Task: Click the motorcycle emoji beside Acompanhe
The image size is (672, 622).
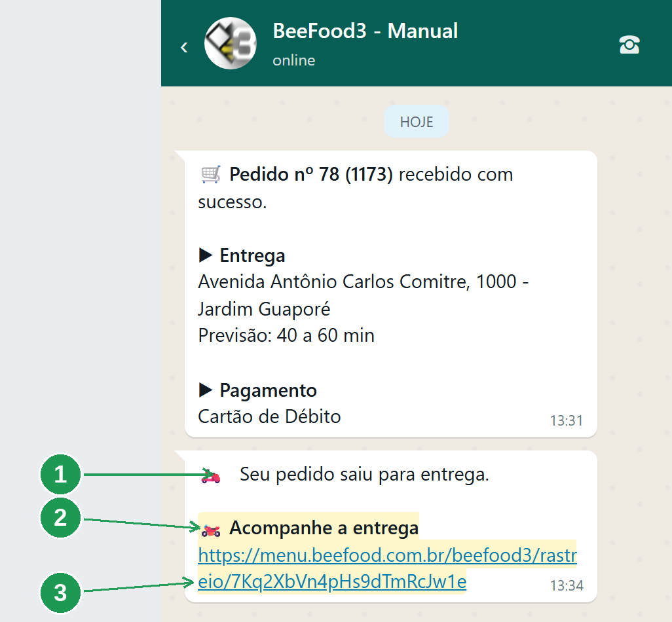Action: [x=211, y=530]
